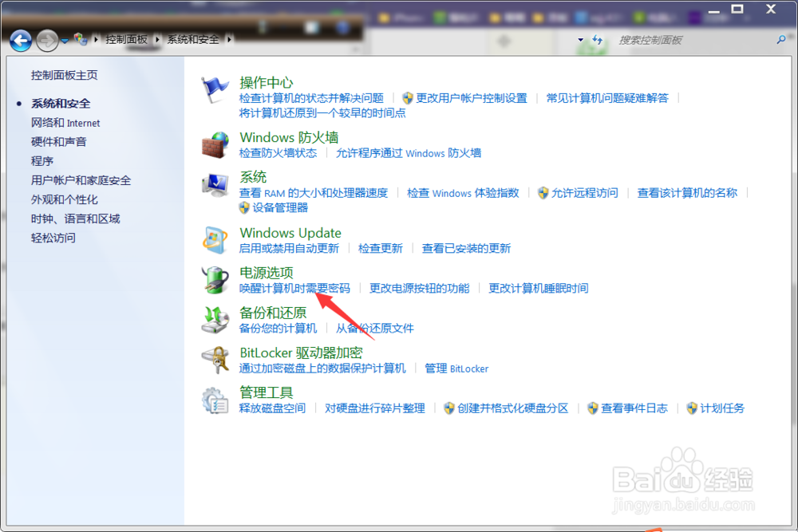Viewport: 798px width, 532px height.
Task: Click the Windows Update icon
Action: coord(215,240)
